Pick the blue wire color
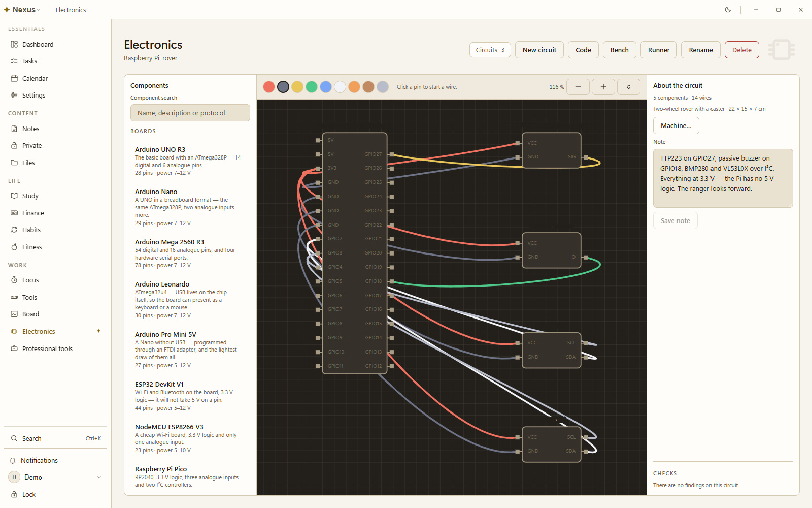 click(x=326, y=87)
